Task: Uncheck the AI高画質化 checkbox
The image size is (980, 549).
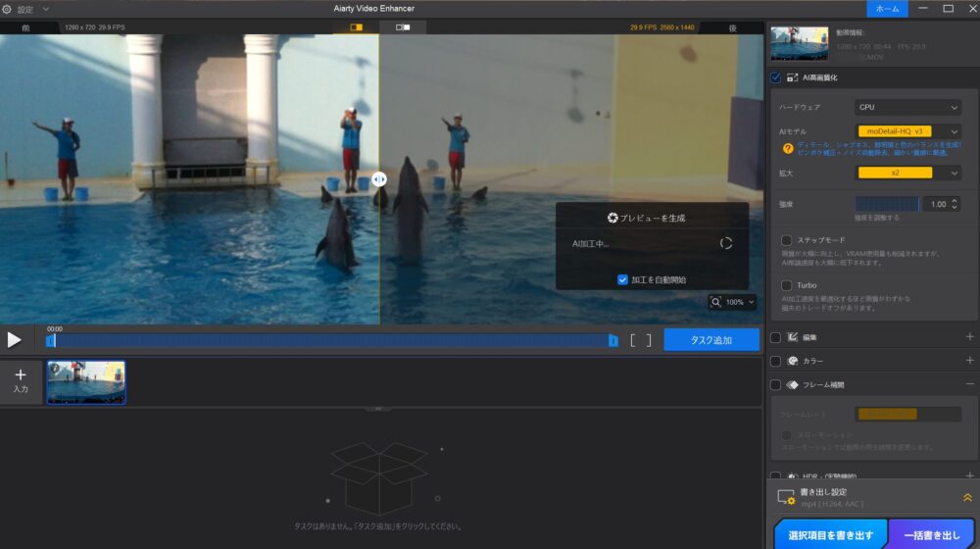Action: click(x=776, y=76)
